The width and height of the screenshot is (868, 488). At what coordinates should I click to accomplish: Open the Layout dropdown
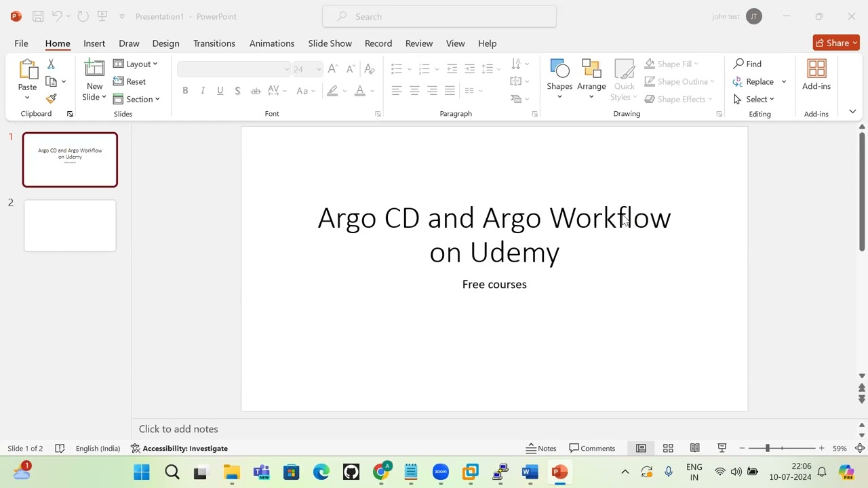point(136,64)
